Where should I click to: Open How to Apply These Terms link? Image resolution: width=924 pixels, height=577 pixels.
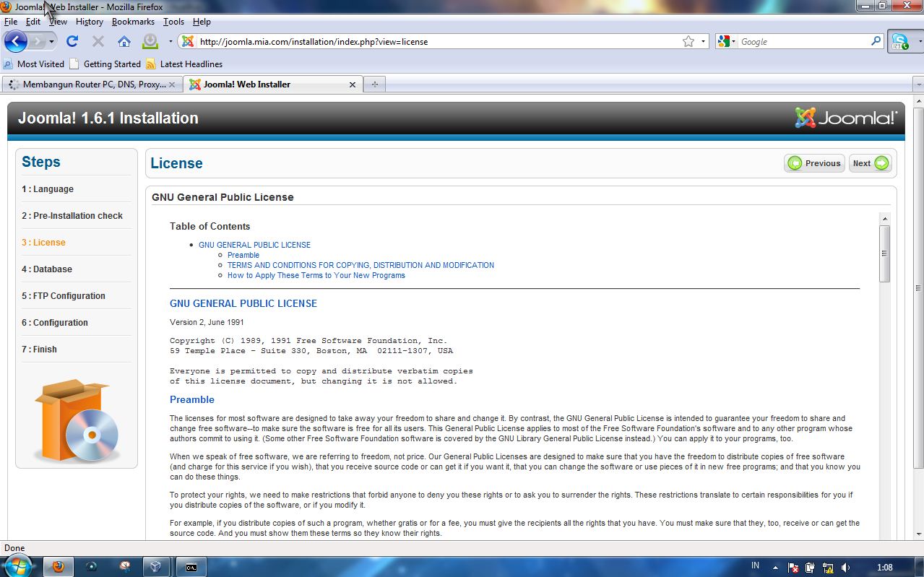[316, 275]
